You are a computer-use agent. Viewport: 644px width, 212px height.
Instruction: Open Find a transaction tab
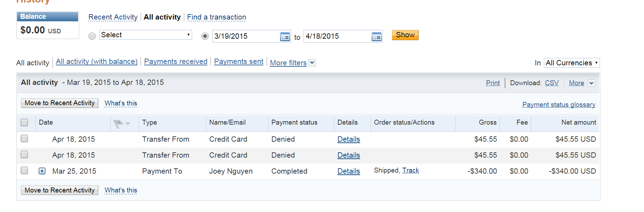pyautogui.click(x=217, y=17)
